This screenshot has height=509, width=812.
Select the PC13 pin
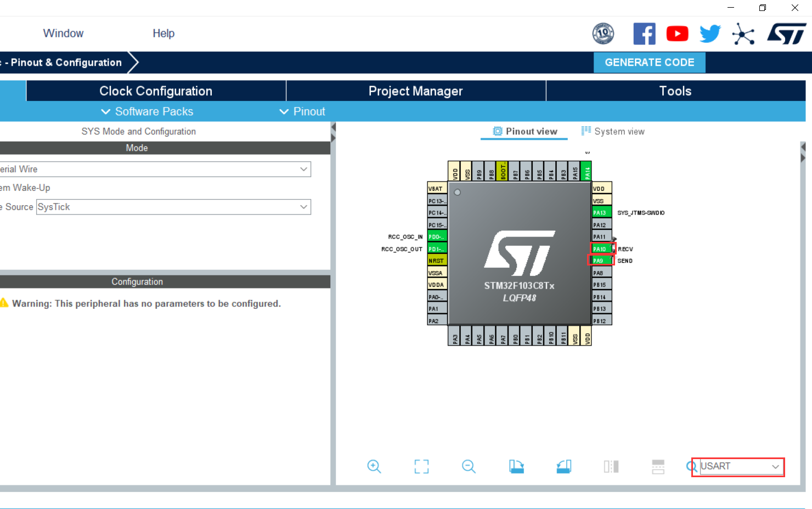pos(437,201)
